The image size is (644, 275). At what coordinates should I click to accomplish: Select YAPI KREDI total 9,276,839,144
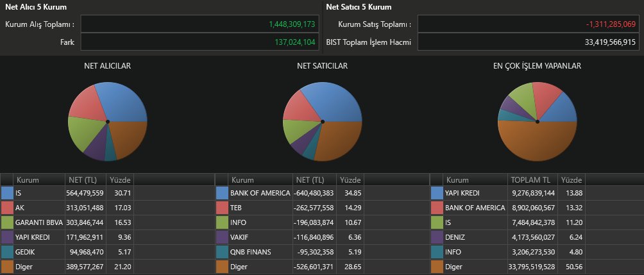tap(532, 193)
